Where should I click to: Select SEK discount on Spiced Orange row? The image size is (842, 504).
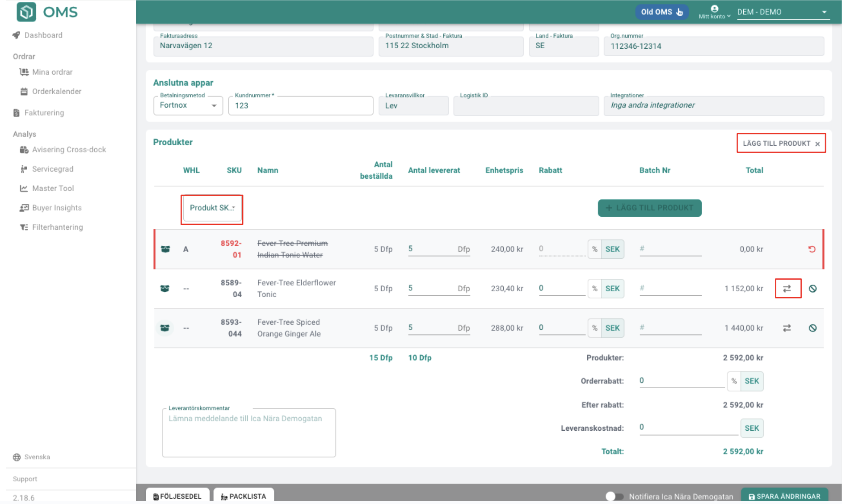coord(612,328)
